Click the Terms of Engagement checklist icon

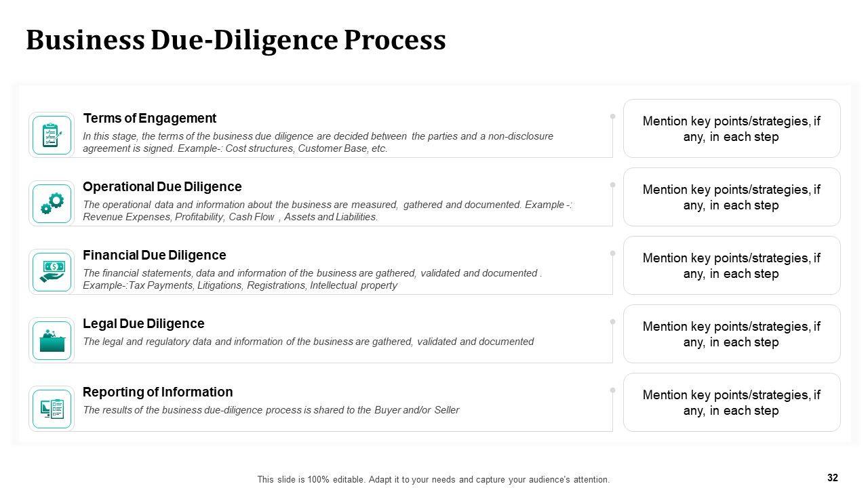click(x=52, y=135)
